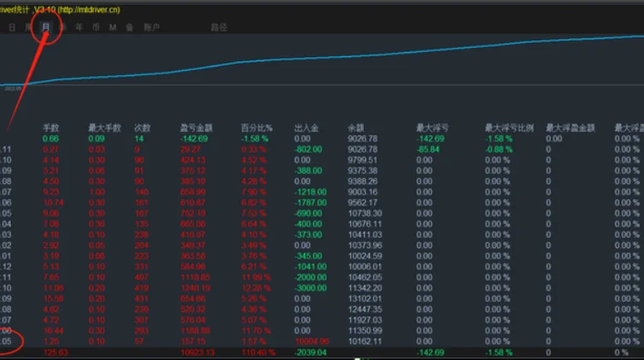Click the 出入金 column header
Viewport: 644px width, 360px height.
[307, 128]
